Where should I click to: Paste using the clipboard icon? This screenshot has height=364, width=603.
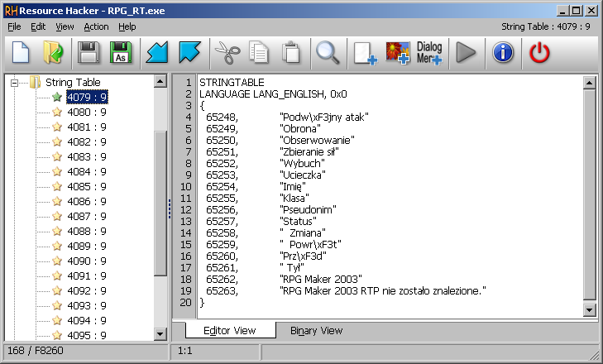[291, 53]
